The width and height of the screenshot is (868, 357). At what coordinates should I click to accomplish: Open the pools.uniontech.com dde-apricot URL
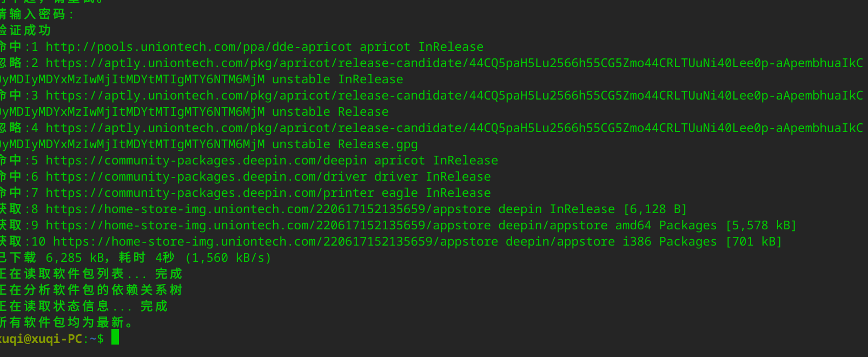[198, 47]
